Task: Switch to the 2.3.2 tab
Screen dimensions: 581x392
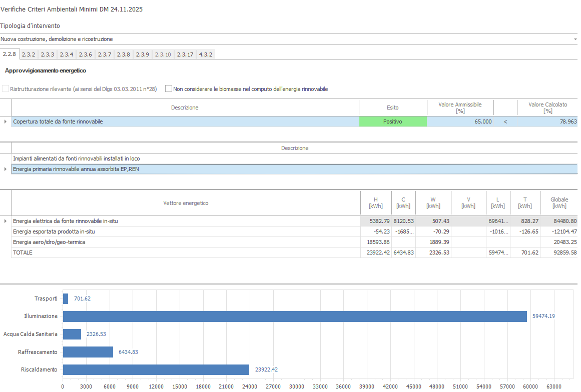Action: click(29, 54)
